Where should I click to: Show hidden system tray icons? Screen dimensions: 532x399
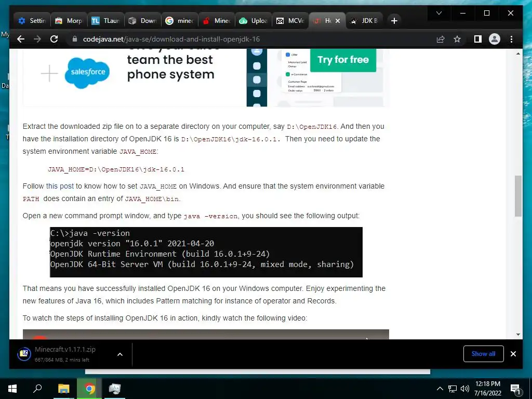[440, 389]
